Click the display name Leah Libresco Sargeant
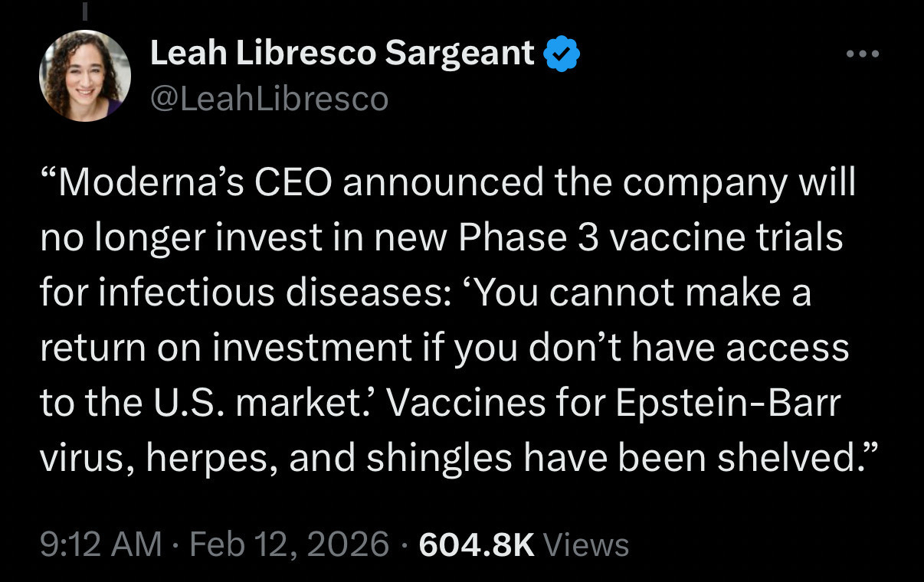 click(x=342, y=53)
